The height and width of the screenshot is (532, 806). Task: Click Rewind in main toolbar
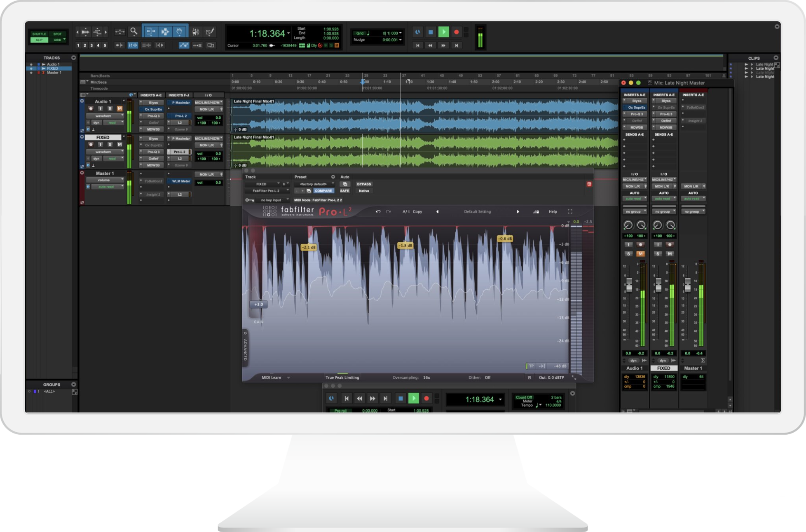(x=431, y=45)
